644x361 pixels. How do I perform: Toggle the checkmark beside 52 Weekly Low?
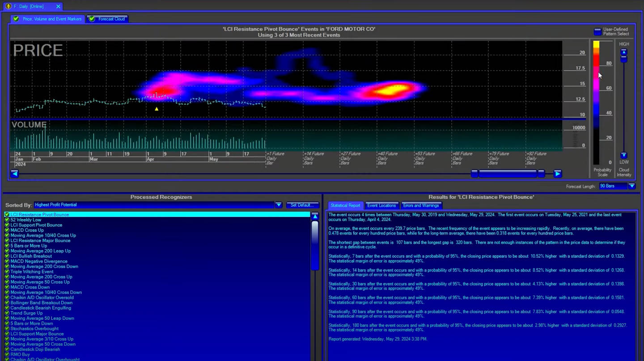pyautogui.click(x=6, y=219)
